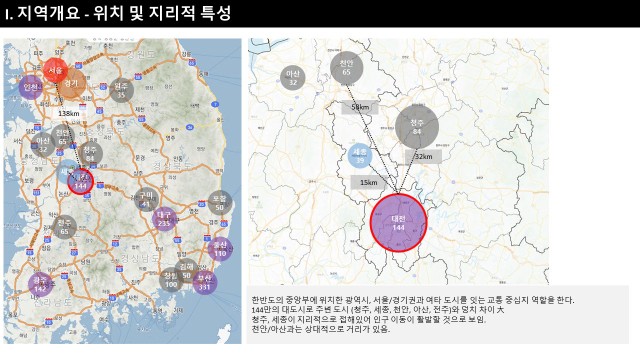
Task: Select the red-ringed 144 circle on the national map
Action: [x=80, y=182]
